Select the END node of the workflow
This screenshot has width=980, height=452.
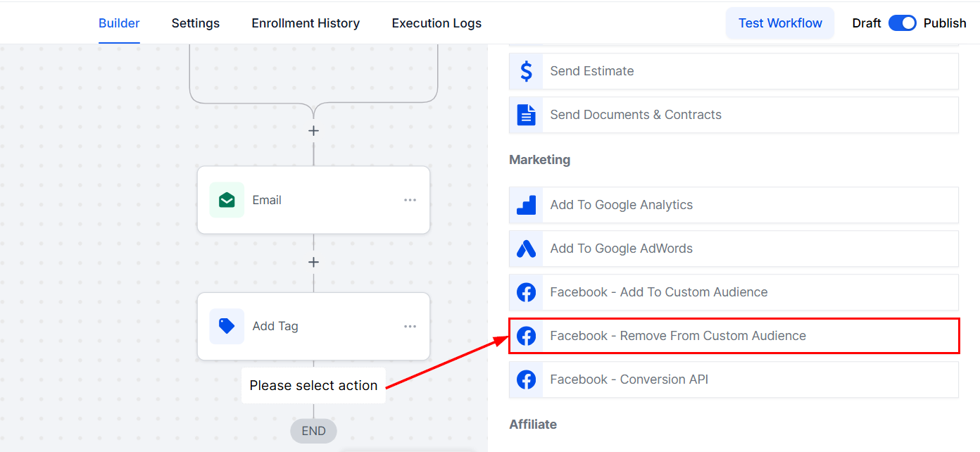coord(313,431)
